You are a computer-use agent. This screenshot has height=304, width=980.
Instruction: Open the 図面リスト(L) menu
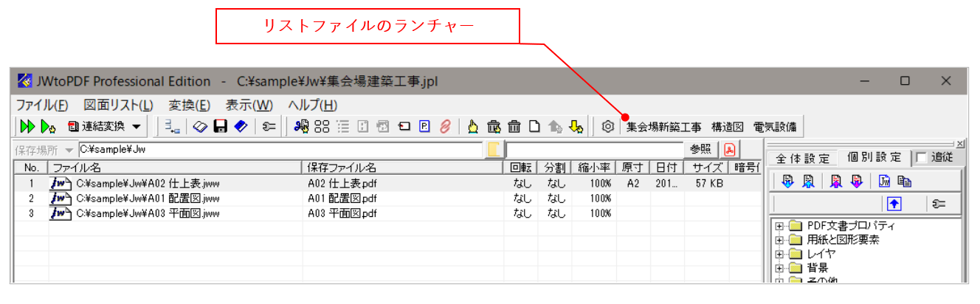[118, 105]
